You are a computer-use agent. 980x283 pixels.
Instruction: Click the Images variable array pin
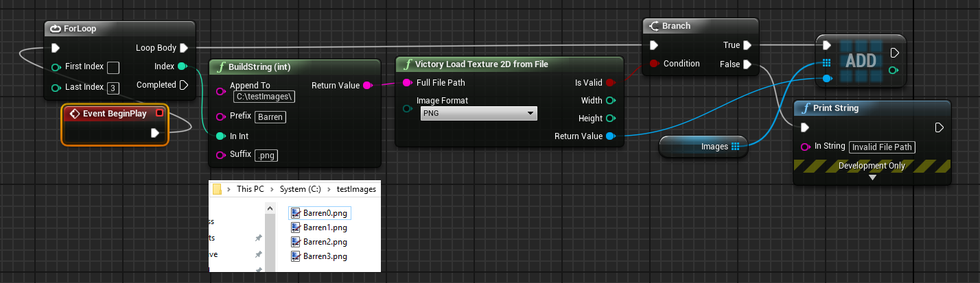pyautogui.click(x=735, y=146)
